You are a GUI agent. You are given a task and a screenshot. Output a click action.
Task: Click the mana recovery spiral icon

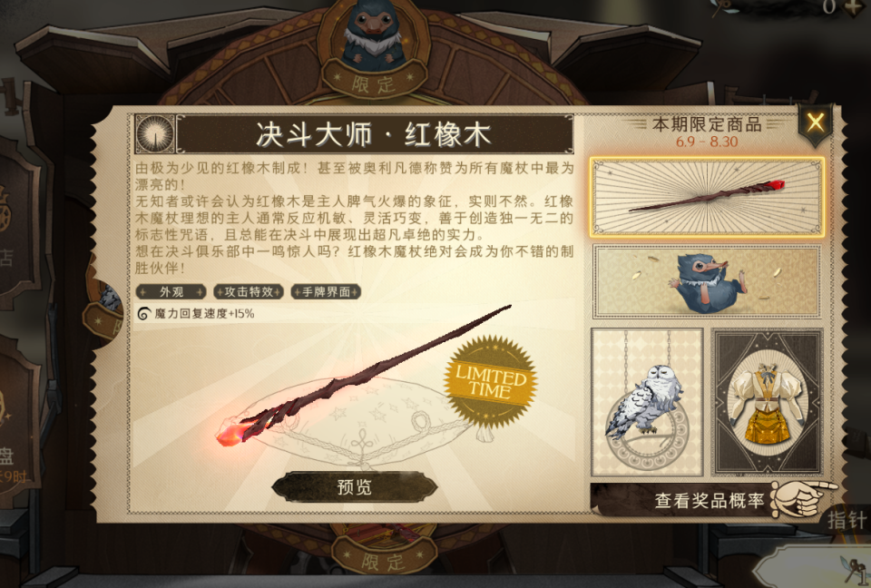coord(144,314)
